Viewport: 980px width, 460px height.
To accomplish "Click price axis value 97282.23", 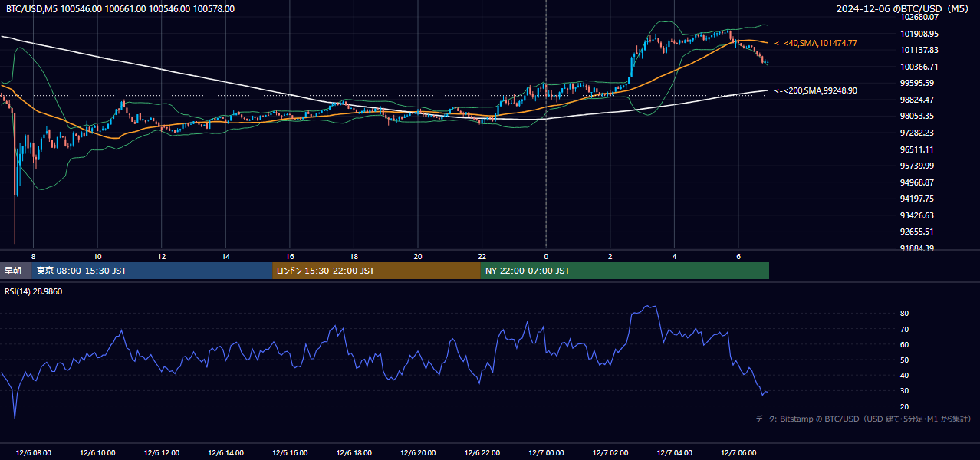I will (x=917, y=133).
